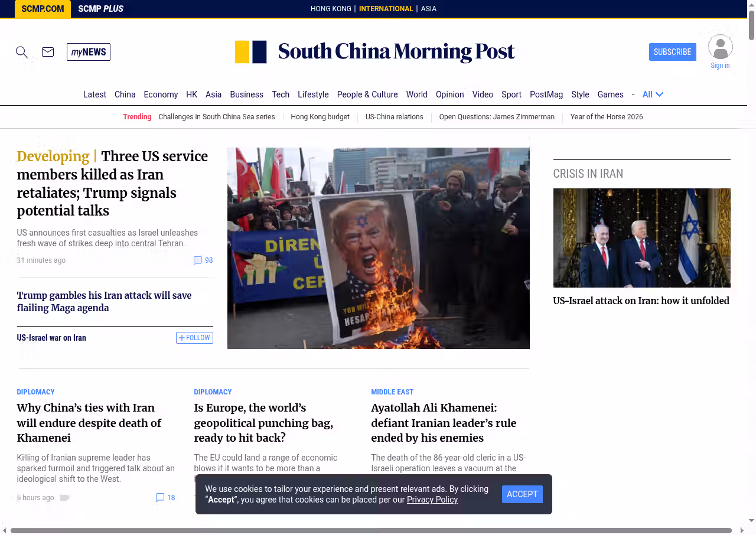Click the Trump and Netanyahu thumbnail
This screenshot has width=756, height=535.
(x=641, y=238)
